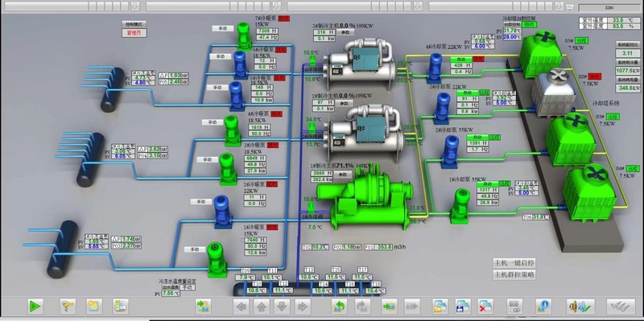Screen dimensions: 644x321
Task: Expand the third top-bar dropdown arrow
Action: 418,6
